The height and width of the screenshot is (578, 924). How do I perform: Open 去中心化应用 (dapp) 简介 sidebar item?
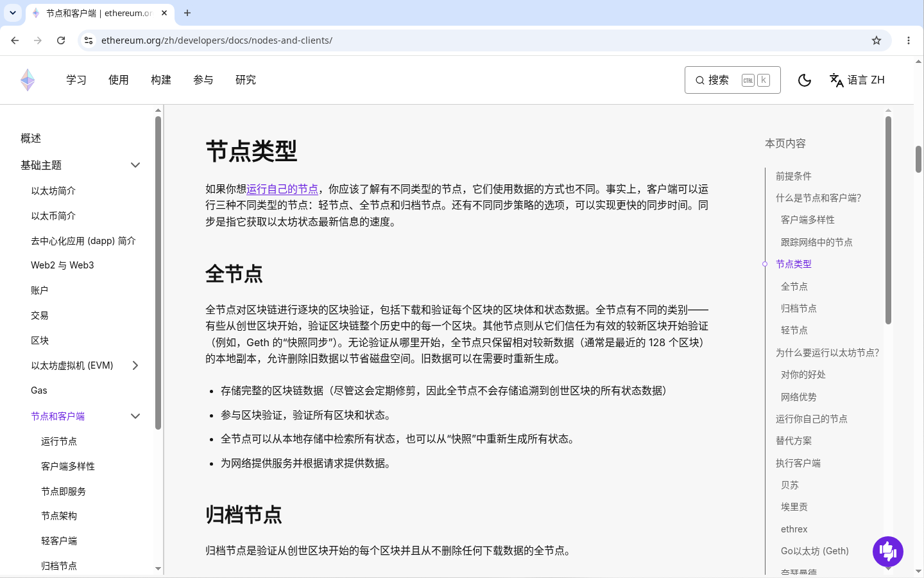pyautogui.click(x=83, y=241)
